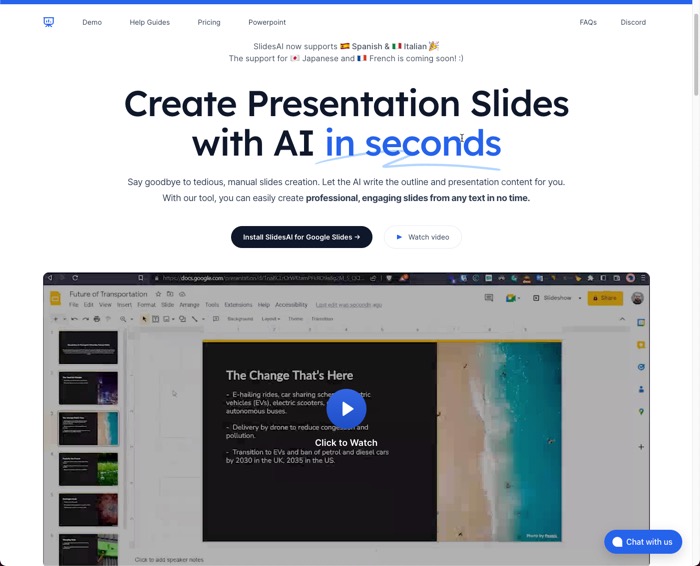The image size is (700, 566).
Task: Click the SlidesAI logo icon
Action: [49, 22]
